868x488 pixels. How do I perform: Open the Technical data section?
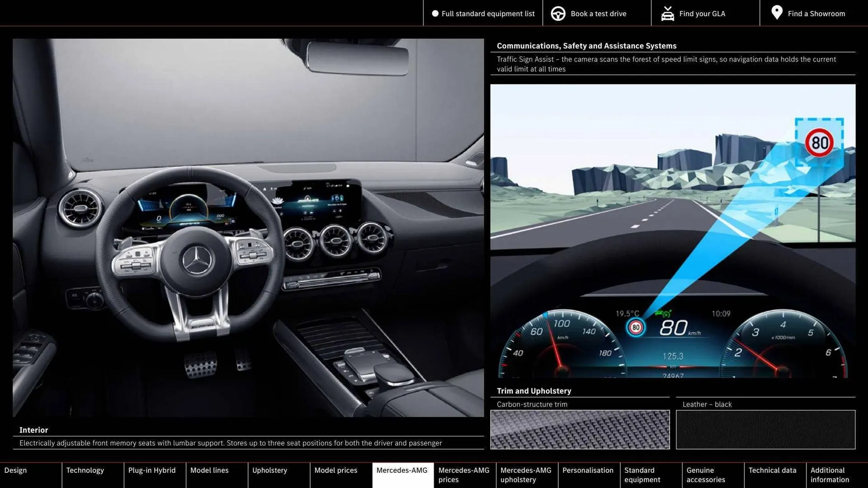point(774,474)
